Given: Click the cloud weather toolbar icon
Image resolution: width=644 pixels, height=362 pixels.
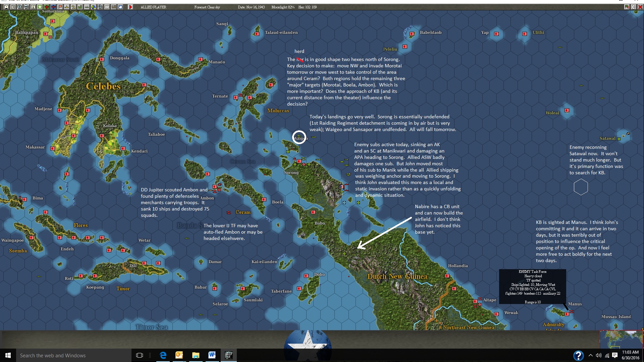Looking at the screenshot, I should click(x=120, y=7).
